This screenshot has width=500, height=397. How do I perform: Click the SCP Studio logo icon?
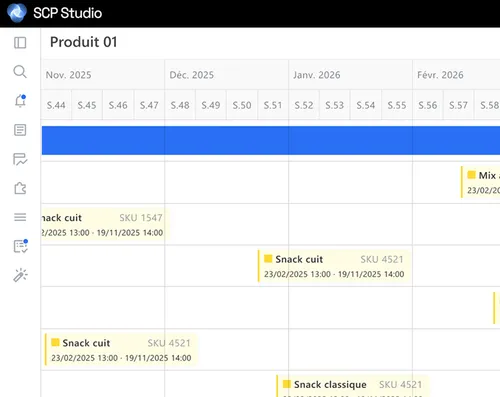pyautogui.click(x=17, y=13)
